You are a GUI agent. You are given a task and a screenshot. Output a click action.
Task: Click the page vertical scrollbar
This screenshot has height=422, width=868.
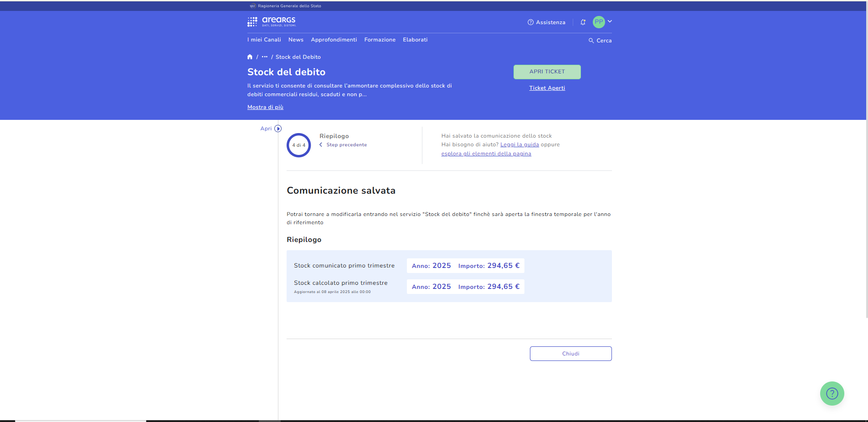[866, 182]
